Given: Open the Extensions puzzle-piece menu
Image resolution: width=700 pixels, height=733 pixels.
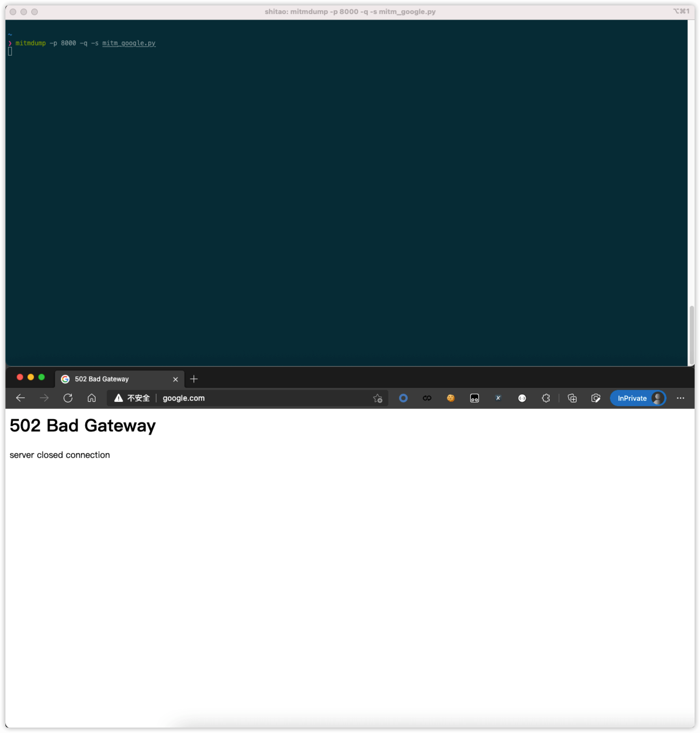Looking at the screenshot, I should [545, 398].
